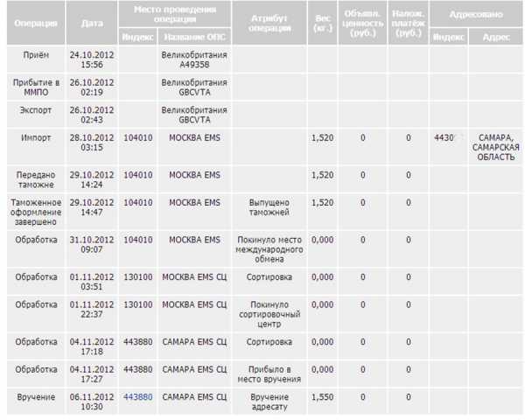Click the "Выпущено таможней" attribute cell
This screenshot has width=525, height=420.
coord(269,207)
